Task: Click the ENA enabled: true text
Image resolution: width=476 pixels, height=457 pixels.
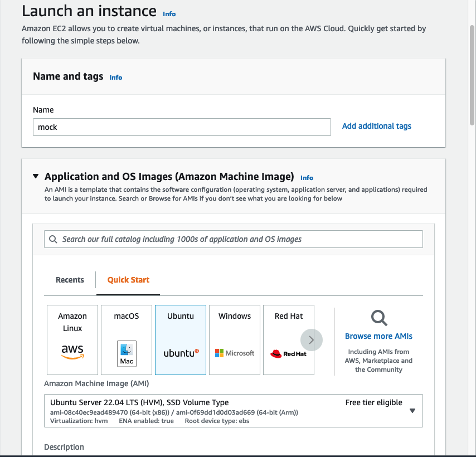Action: pos(146,421)
